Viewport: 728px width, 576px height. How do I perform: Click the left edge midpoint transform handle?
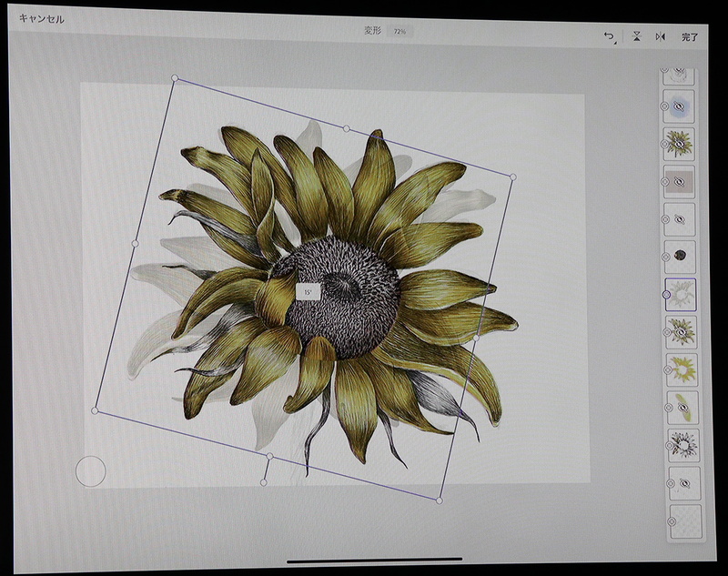[135, 243]
